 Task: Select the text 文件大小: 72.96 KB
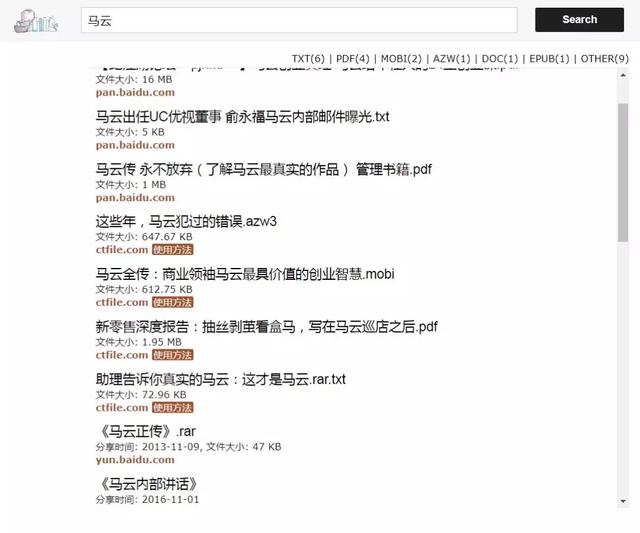[141, 395]
